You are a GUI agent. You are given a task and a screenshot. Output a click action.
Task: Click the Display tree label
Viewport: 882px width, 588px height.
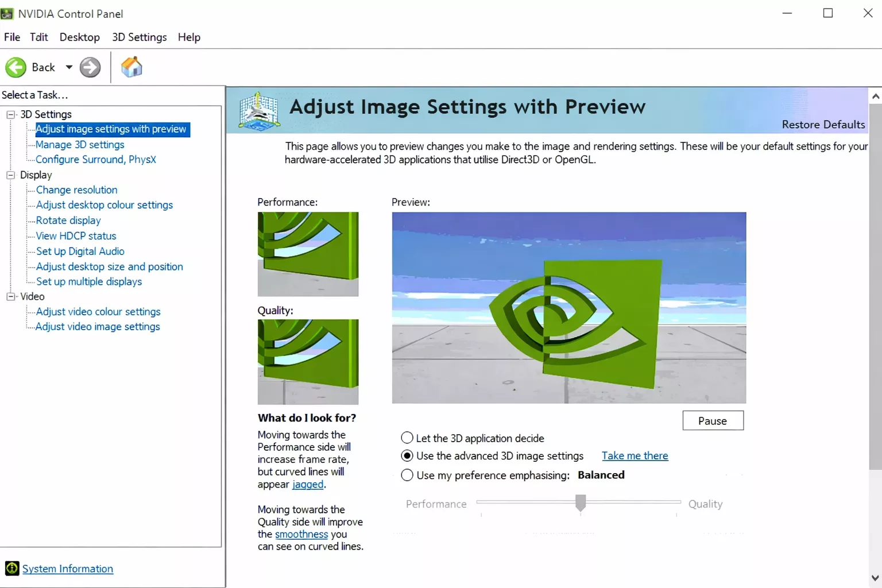(x=36, y=175)
